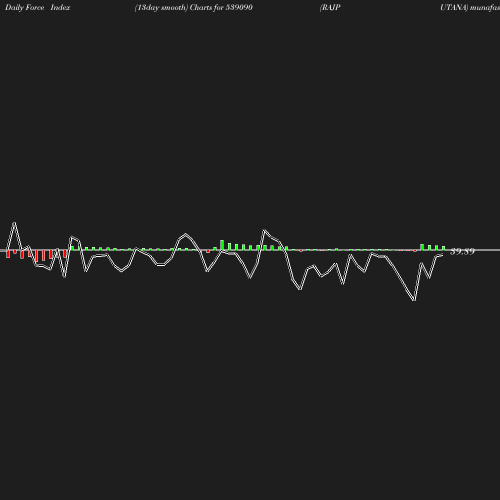This screenshot has height=500, width=500.
Task: Click the "(13day smooth) Charts for 539090" text
Action: [x=194, y=8]
